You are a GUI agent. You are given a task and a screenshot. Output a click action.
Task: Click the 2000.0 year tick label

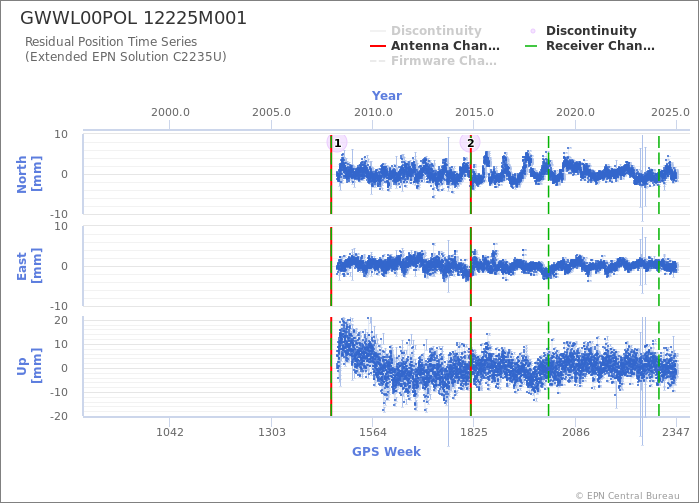(x=170, y=112)
